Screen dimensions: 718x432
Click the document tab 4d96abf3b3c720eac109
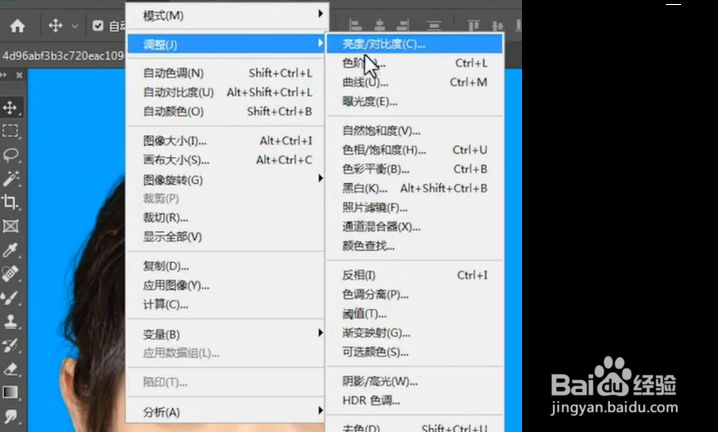[x=63, y=56]
